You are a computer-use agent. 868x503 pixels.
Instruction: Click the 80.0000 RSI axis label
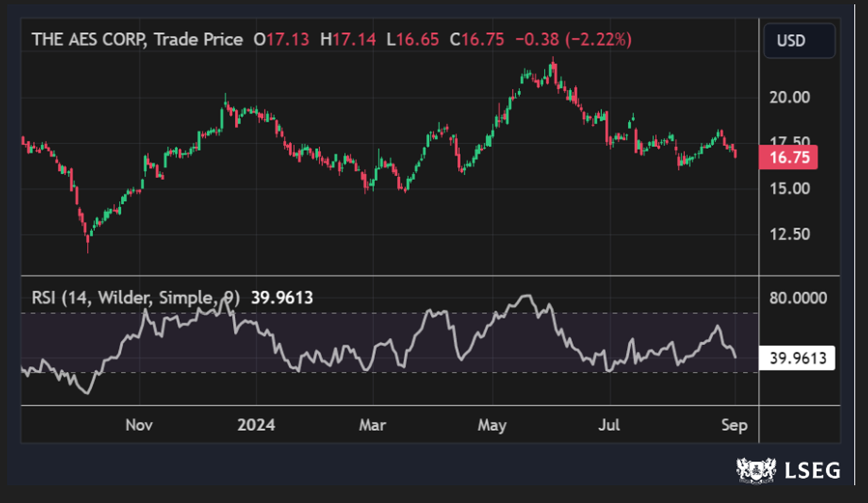tap(800, 298)
